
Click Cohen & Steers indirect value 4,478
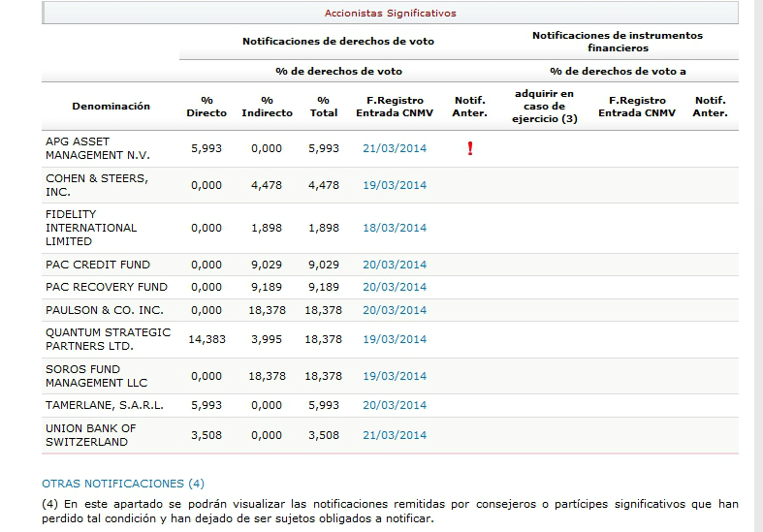point(267,185)
